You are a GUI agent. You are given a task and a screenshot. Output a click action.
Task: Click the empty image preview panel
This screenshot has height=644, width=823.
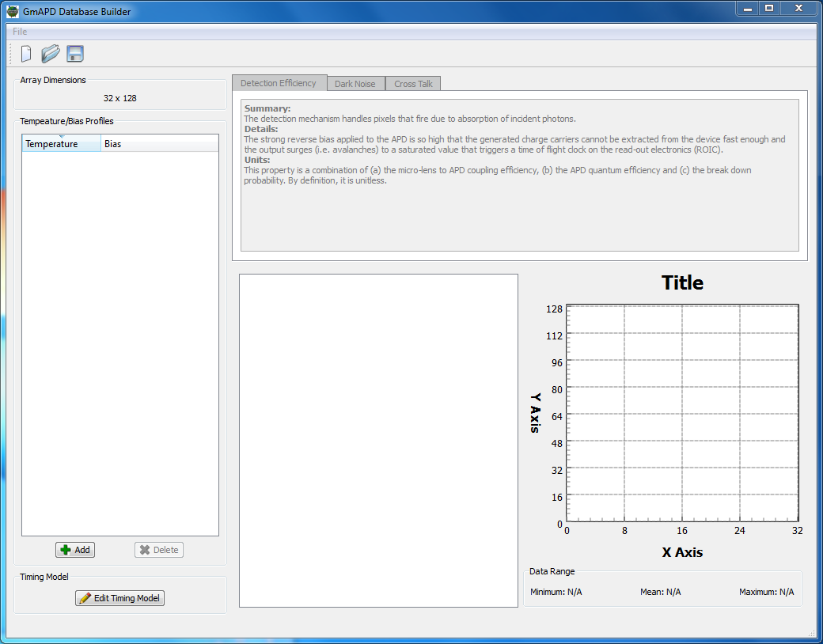(378, 441)
